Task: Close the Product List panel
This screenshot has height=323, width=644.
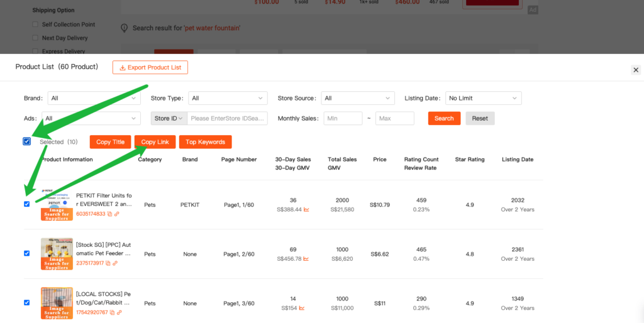Action: [x=635, y=70]
